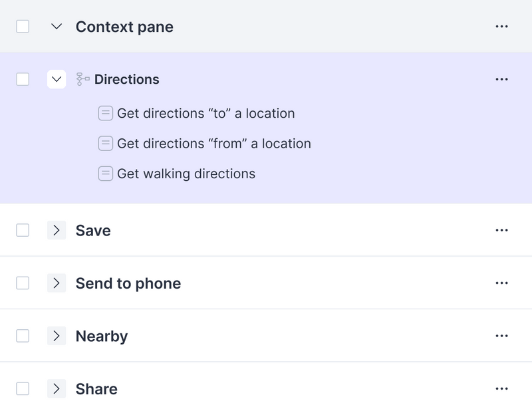
Task: Select the Directions row checkbox
Action: pyautogui.click(x=23, y=79)
